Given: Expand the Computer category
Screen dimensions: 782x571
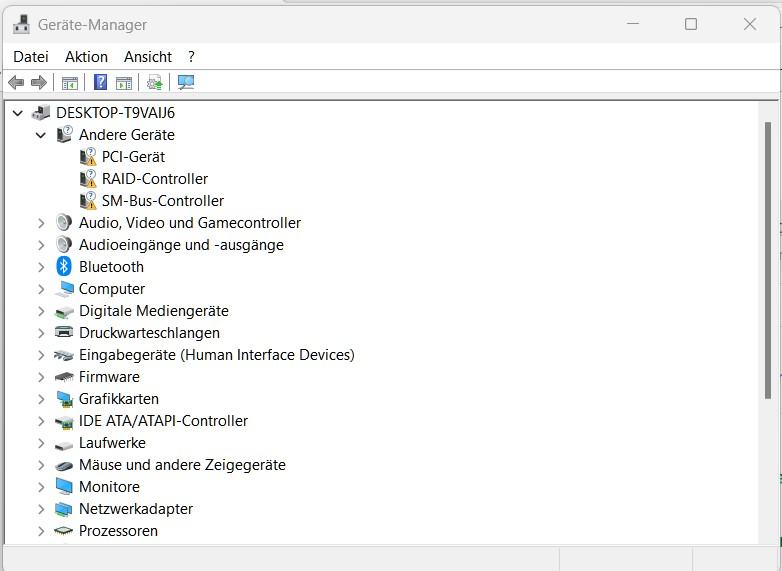Looking at the screenshot, I should tap(41, 289).
